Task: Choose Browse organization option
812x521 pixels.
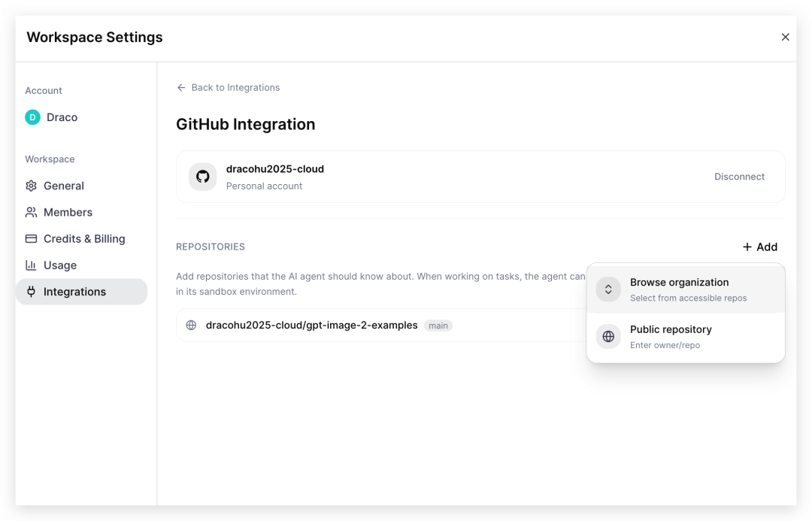Action: coord(686,289)
